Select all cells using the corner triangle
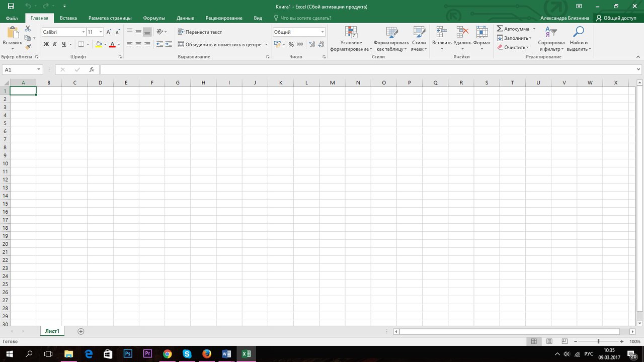The height and width of the screenshot is (362, 644). click(x=5, y=82)
